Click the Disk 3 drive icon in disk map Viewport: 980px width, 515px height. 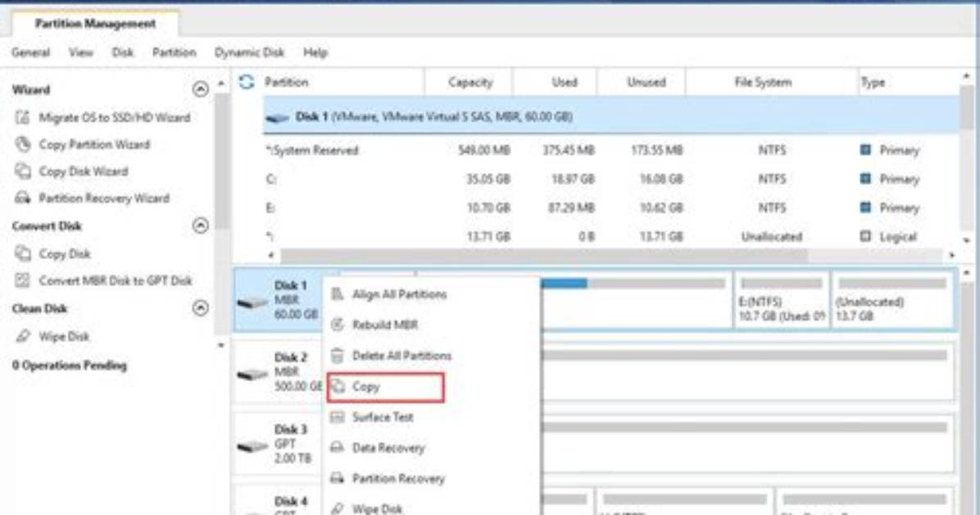(x=252, y=446)
